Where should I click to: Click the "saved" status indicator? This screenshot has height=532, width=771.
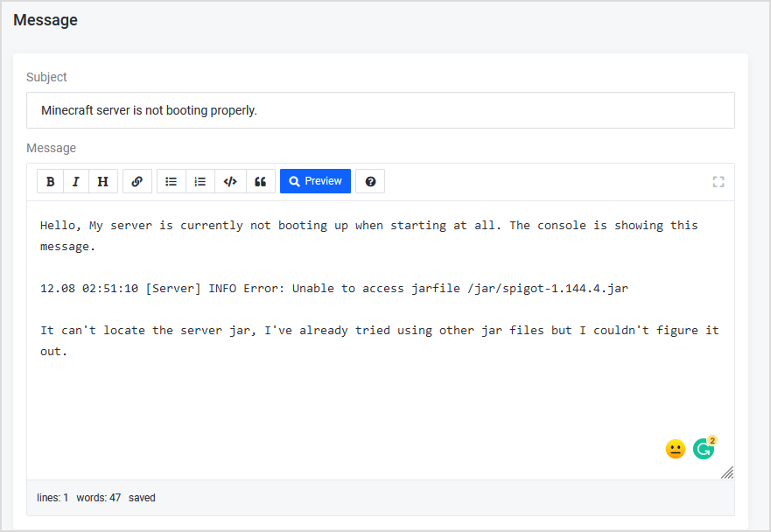coord(142,498)
